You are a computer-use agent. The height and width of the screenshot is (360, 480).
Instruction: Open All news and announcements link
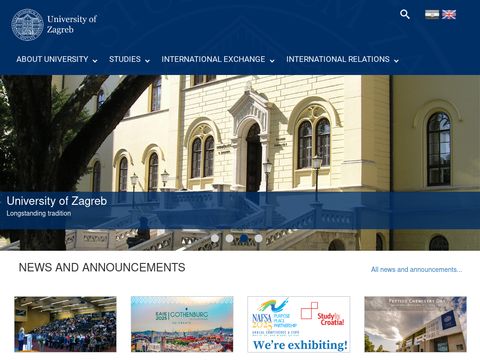click(x=416, y=269)
